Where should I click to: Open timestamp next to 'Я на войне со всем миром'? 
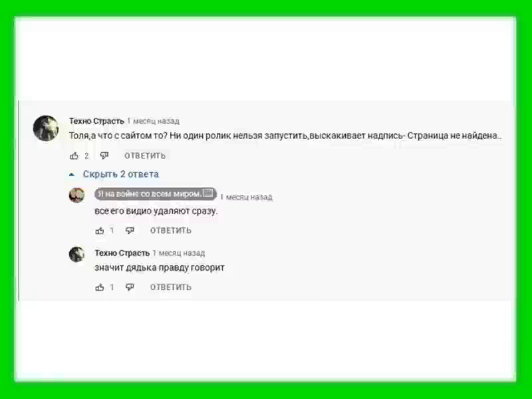(247, 197)
